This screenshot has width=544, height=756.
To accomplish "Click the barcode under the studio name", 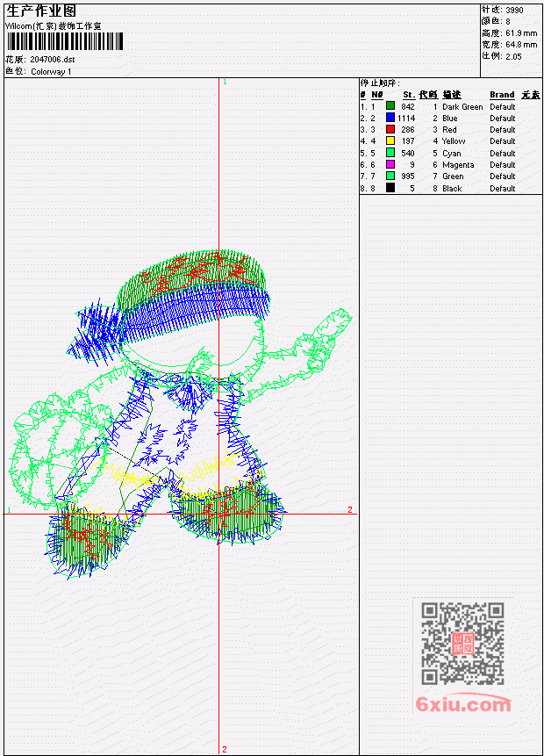I will (x=65, y=41).
